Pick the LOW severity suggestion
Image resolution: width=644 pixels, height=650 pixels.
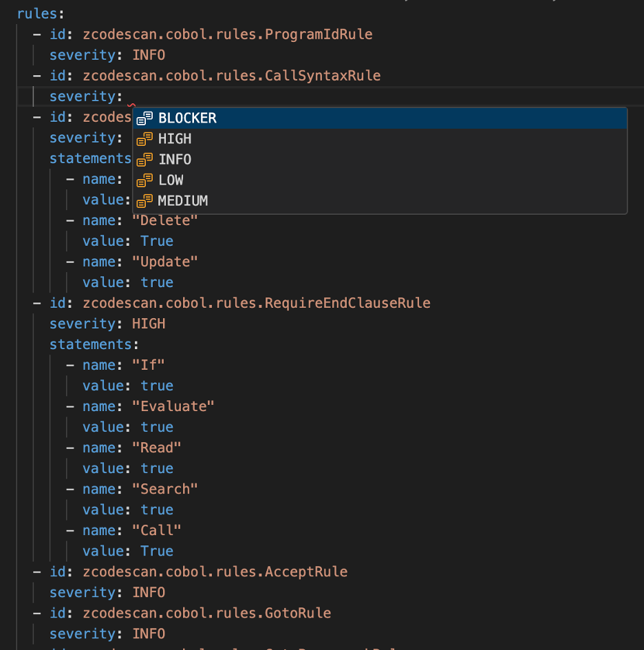tap(171, 180)
